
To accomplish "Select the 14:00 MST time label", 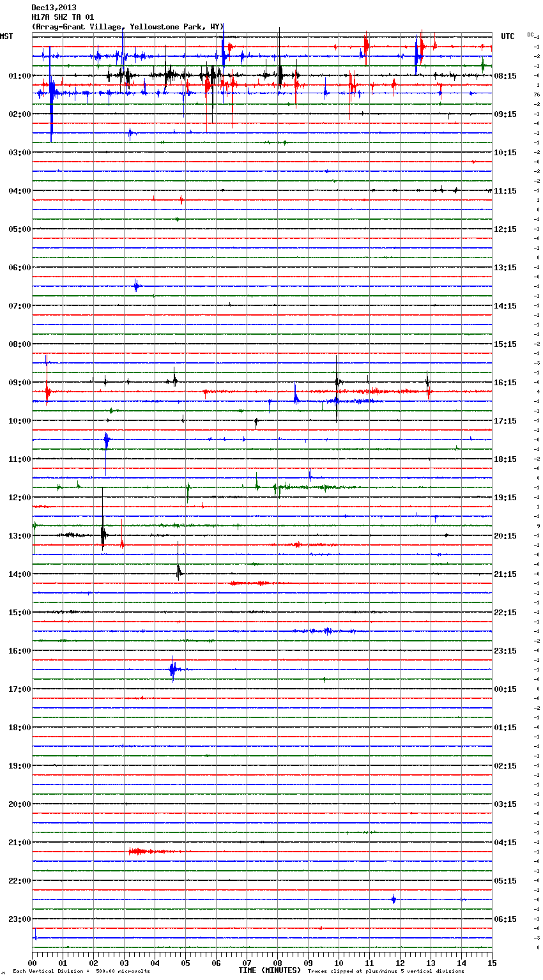I will [20, 574].
